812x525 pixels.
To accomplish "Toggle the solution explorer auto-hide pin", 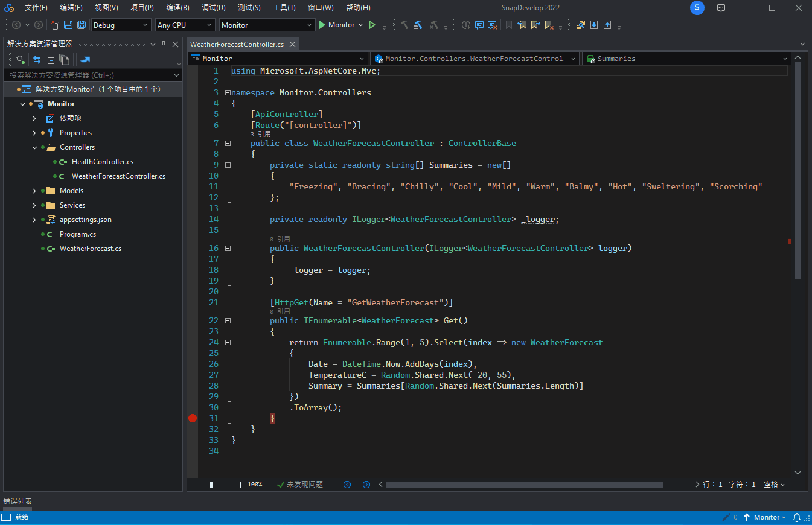I will coord(164,44).
